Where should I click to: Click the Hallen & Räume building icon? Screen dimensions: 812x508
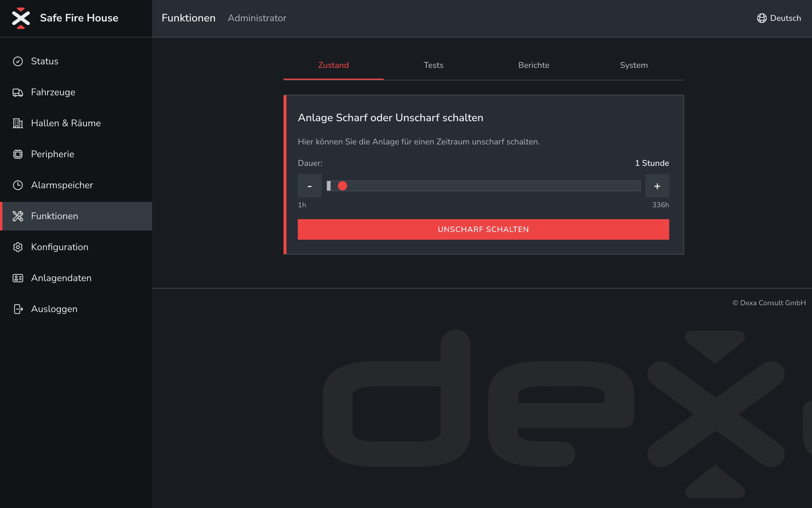click(18, 123)
